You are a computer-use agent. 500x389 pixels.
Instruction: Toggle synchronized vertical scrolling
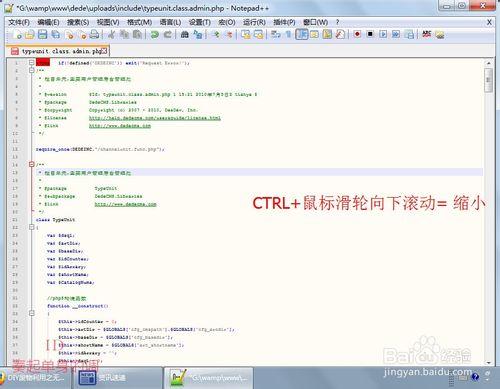246,34
